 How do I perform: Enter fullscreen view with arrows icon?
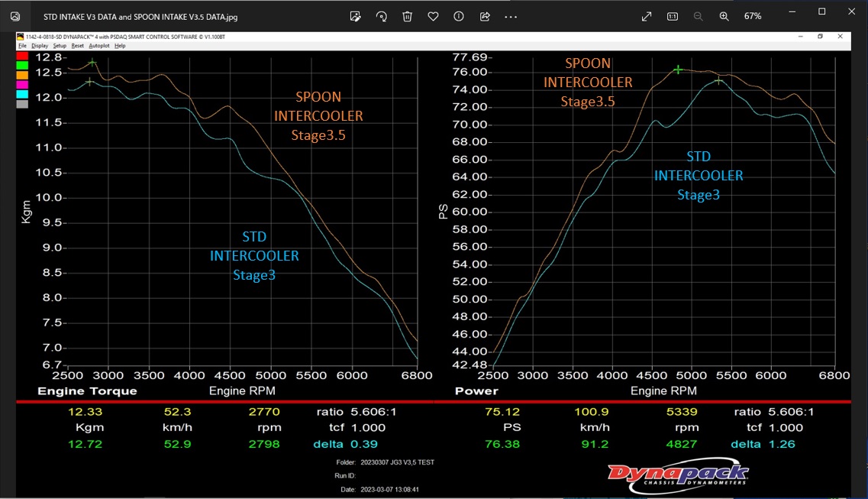(x=647, y=16)
